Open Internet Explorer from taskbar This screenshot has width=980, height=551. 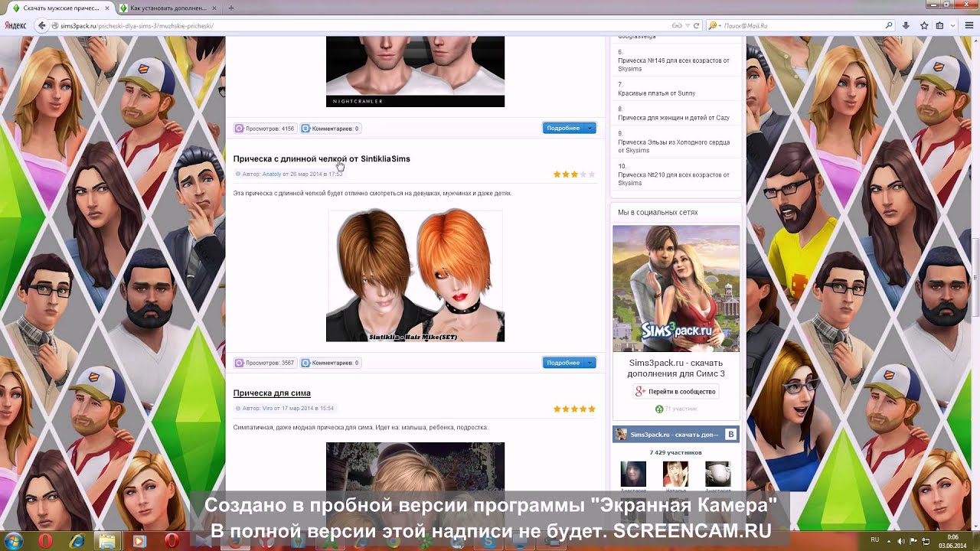[x=77, y=541]
